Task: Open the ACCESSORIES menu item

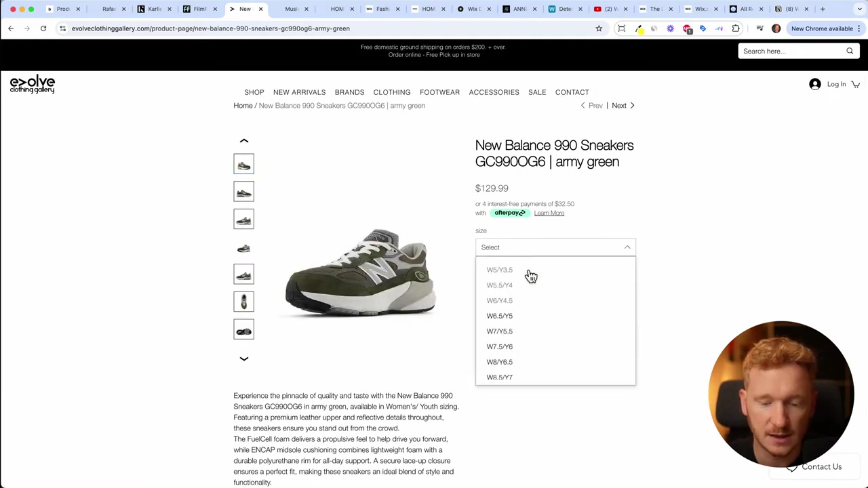Action: click(x=494, y=92)
